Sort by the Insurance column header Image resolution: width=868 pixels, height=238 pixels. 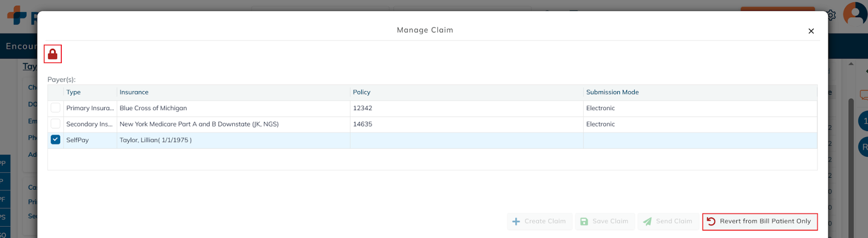pyautogui.click(x=134, y=92)
